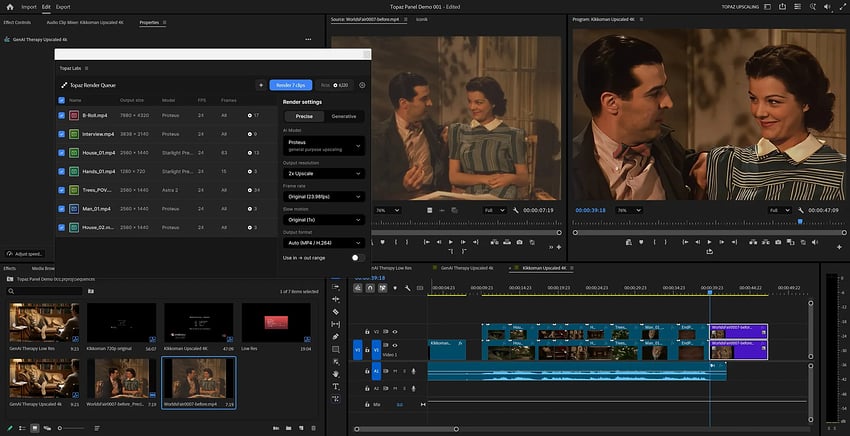Click New Bin folder icon in Project panel
Image resolution: width=850 pixels, height=436 pixels.
click(288, 428)
